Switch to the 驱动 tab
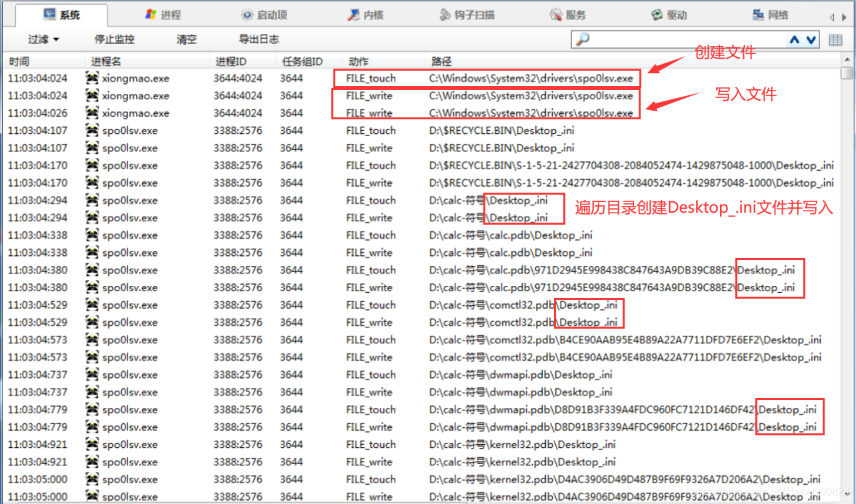The height and width of the screenshot is (504, 856). (669, 15)
